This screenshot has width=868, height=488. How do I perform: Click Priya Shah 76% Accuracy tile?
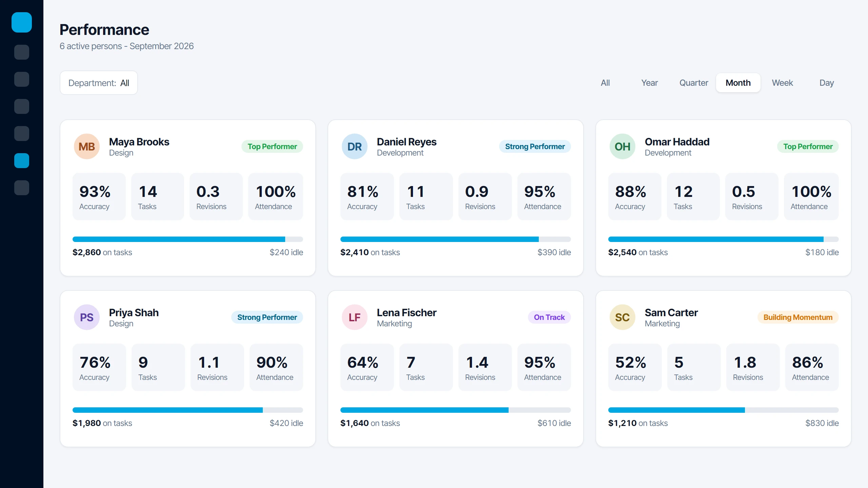99,367
